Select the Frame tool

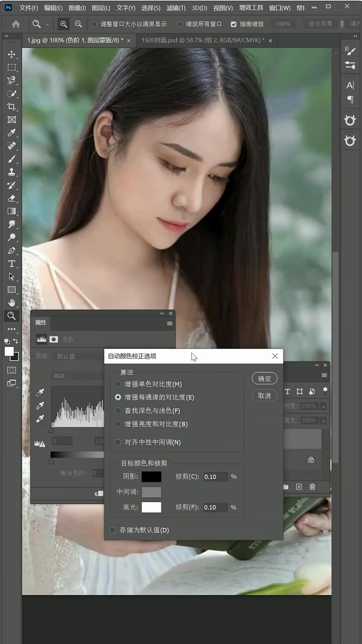point(12,120)
